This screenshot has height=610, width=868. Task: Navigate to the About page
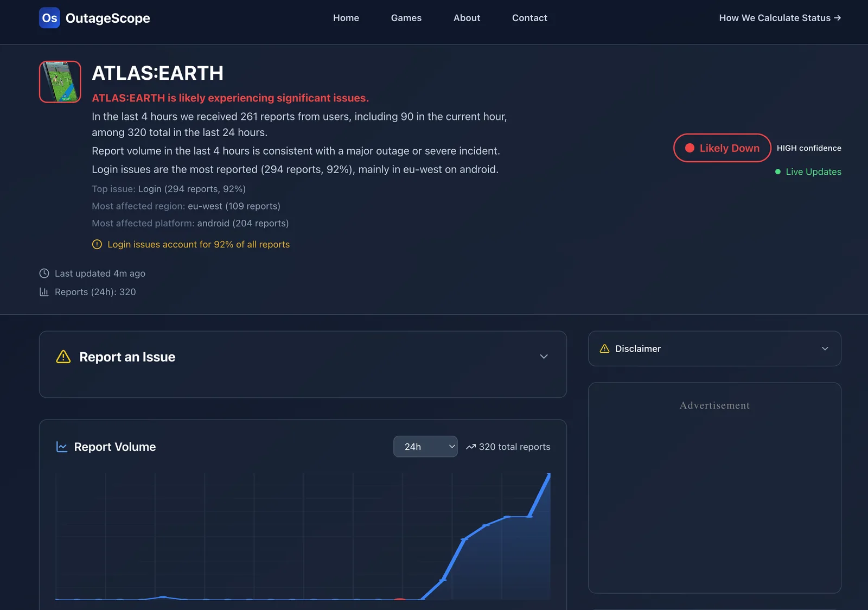(x=467, y=18)
